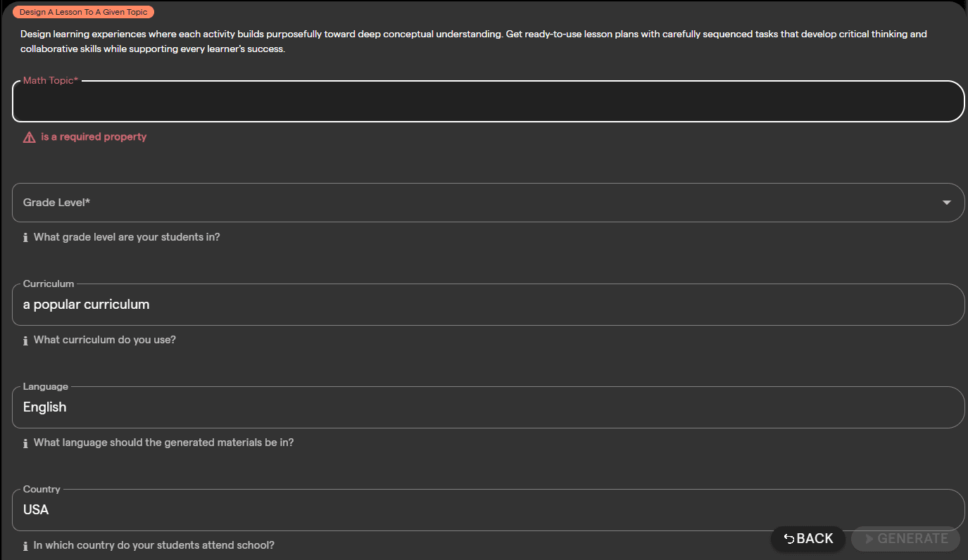Click the BACK button
The height and width of the screenshot is (560, 968).
coord(808,539)
